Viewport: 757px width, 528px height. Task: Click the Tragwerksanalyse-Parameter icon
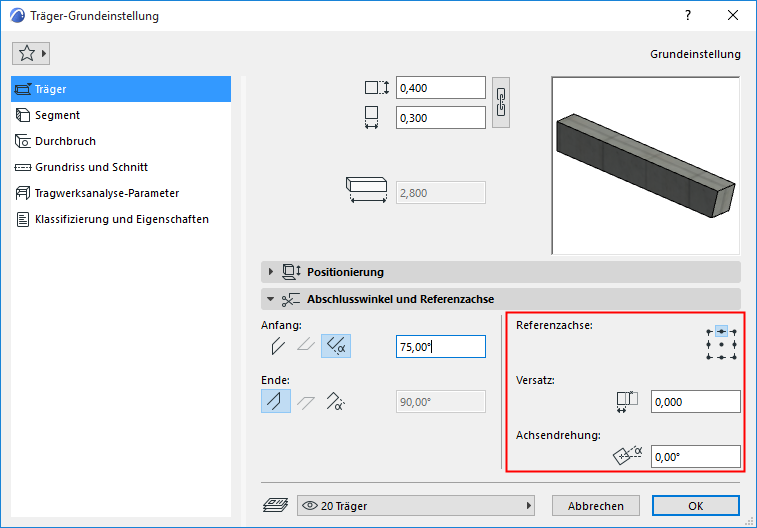coord(23,193)
